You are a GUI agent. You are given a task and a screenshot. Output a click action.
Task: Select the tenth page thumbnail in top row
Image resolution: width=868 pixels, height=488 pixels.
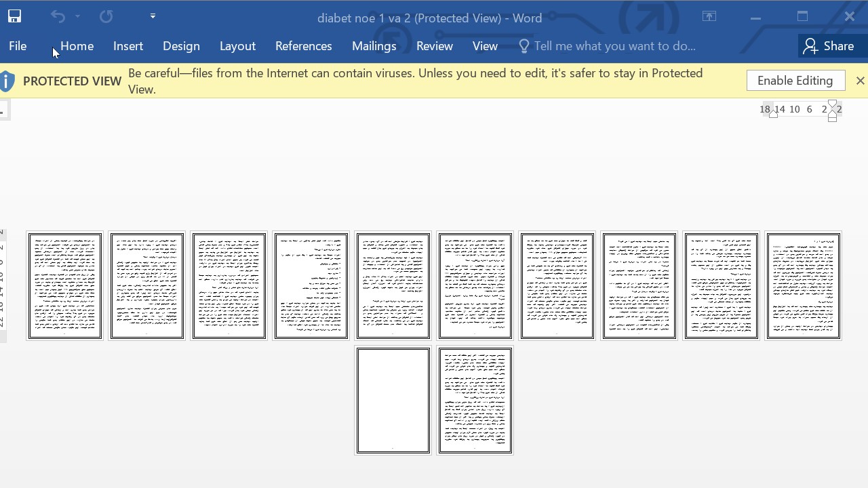804,285
